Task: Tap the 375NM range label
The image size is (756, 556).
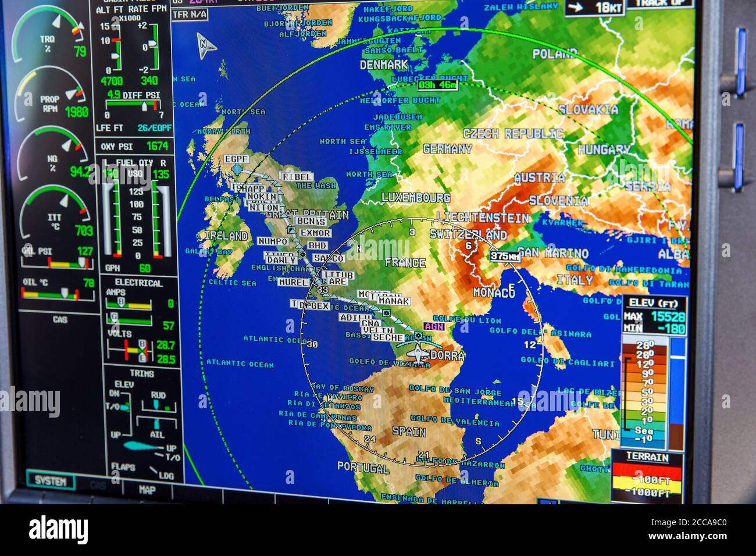Action: coord(504,256)
